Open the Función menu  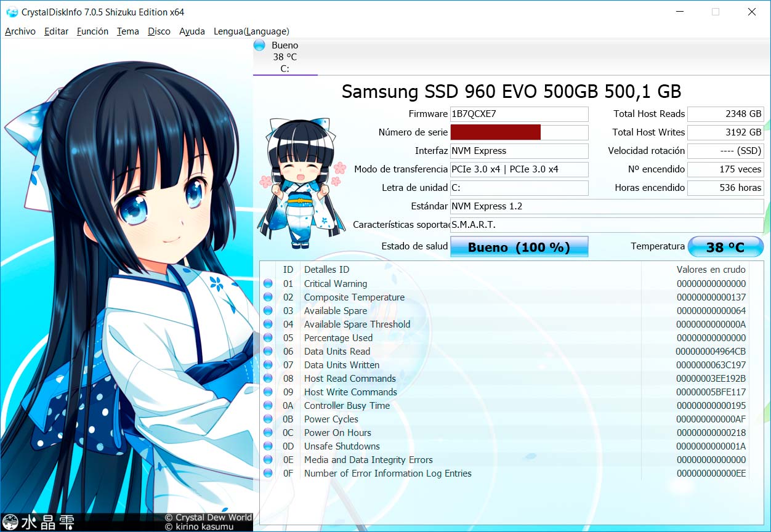tap(92, 31)
